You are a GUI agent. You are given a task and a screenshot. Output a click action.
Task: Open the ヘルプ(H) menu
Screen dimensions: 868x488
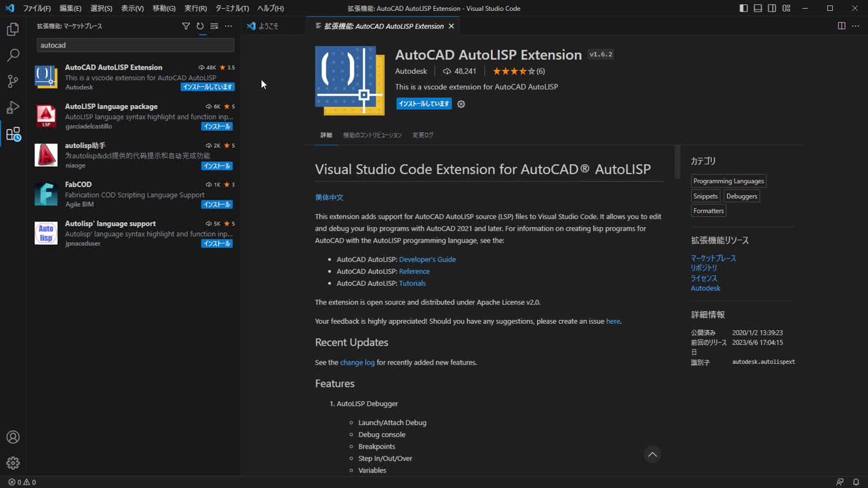(x=271, y=8)
